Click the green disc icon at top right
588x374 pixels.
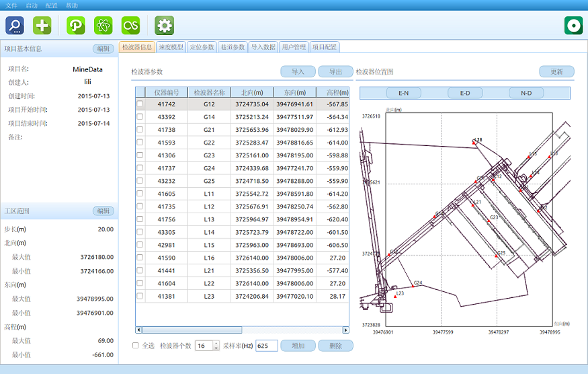pyautogui.click(x=573, y=26)
